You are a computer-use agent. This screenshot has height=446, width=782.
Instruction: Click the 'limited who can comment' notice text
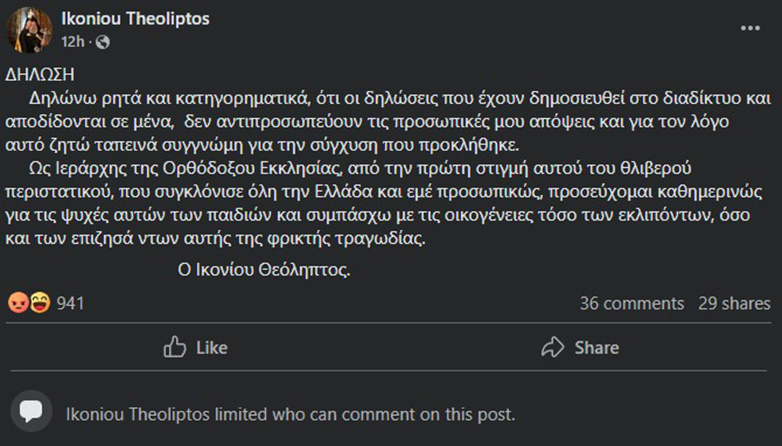[x=290, y=413]
